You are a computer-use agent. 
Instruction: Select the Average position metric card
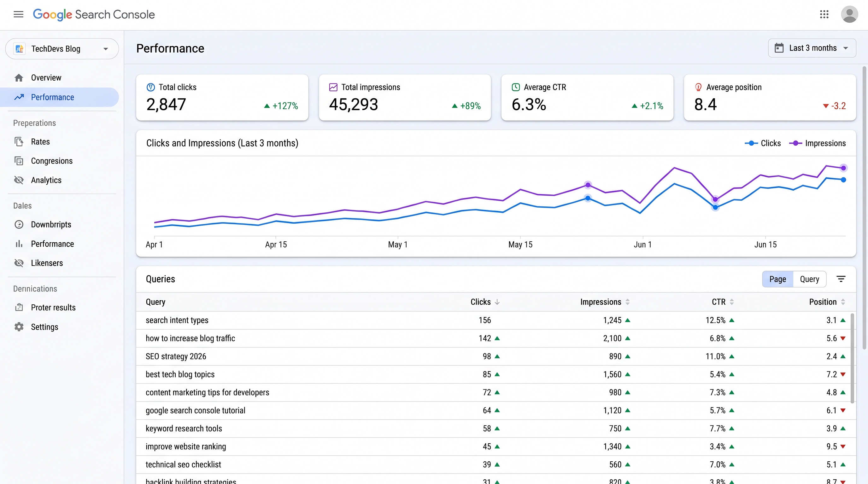click(x=770, y=98)
